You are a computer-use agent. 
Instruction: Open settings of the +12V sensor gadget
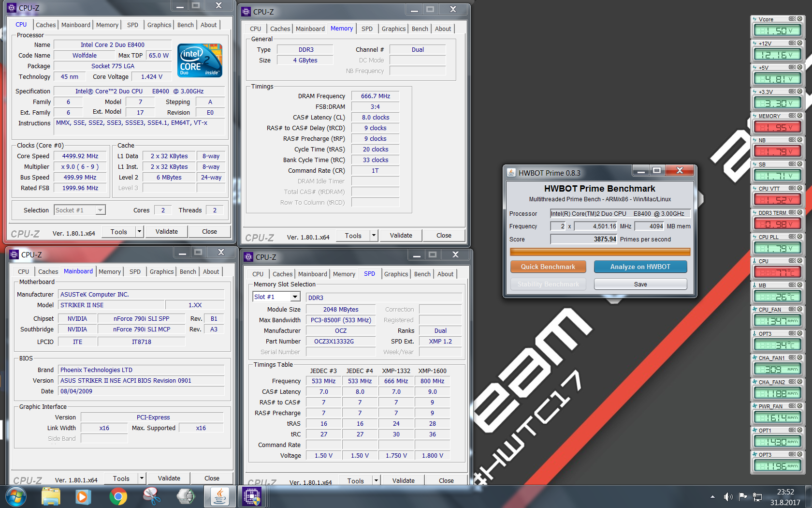coord(792,43)
